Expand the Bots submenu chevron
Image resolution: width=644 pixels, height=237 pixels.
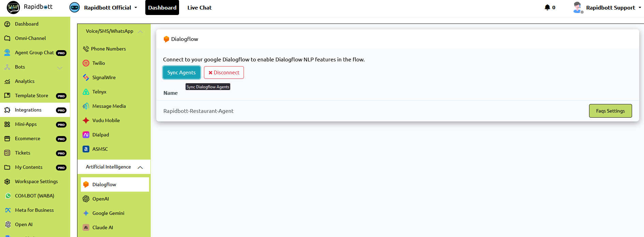point(60,68)
